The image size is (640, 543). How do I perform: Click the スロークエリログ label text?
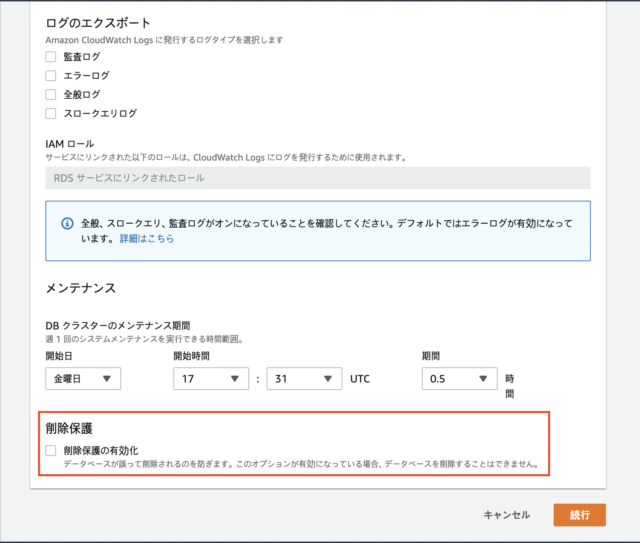(x=100, y=113)
